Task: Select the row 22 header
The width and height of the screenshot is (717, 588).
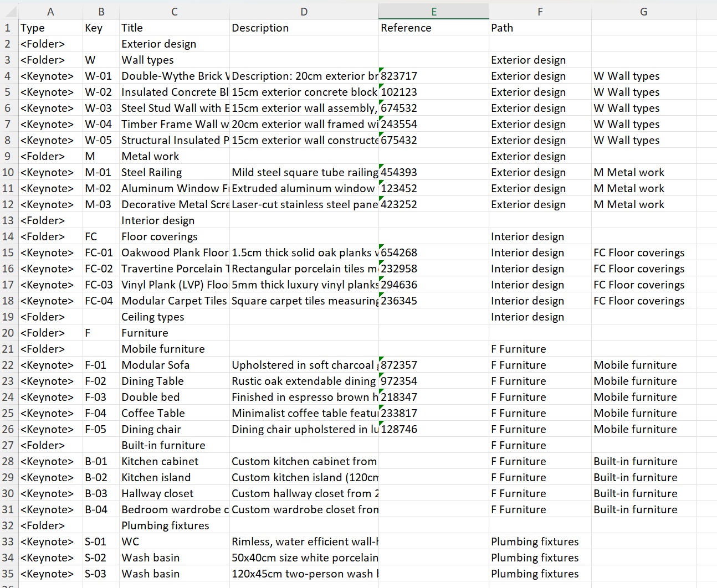Action: [8, 365]
